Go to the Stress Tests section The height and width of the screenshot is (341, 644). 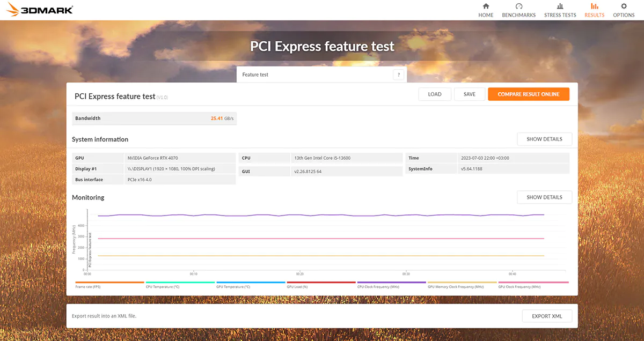point(560,10)
